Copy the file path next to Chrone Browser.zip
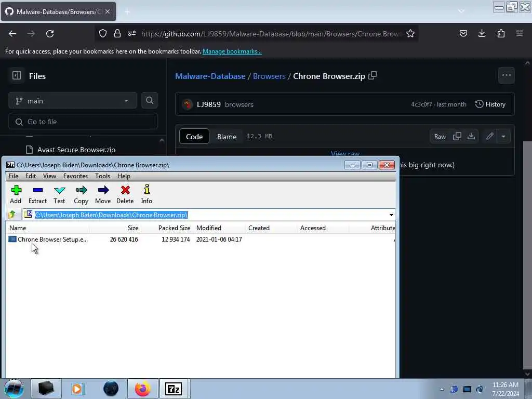This screenshot has width=532, height=399. click(x=373, y=75)
